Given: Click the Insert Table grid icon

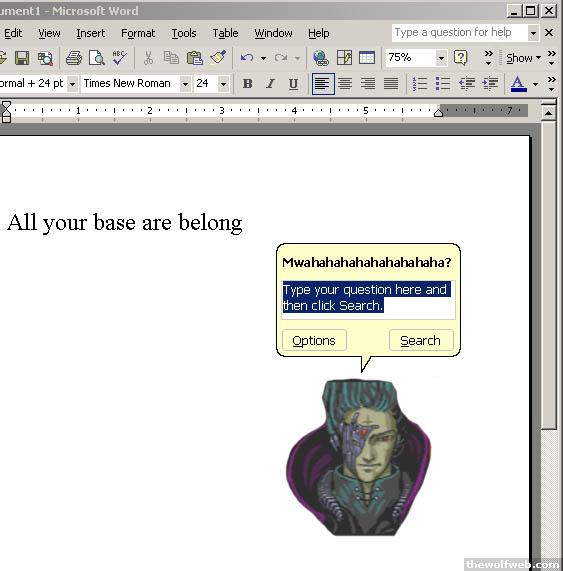Looking at the screenshot, I should click(x=367, y=58).
